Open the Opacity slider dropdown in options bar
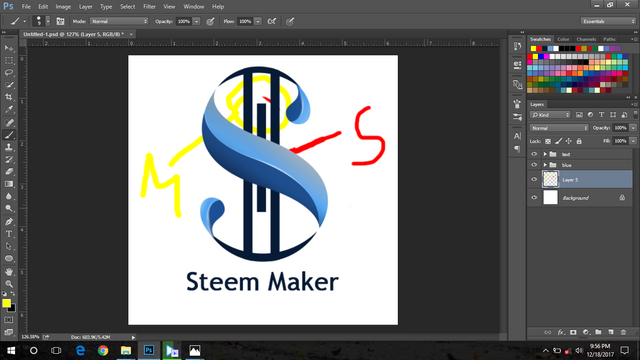640x360 pixels. (196, 21)
